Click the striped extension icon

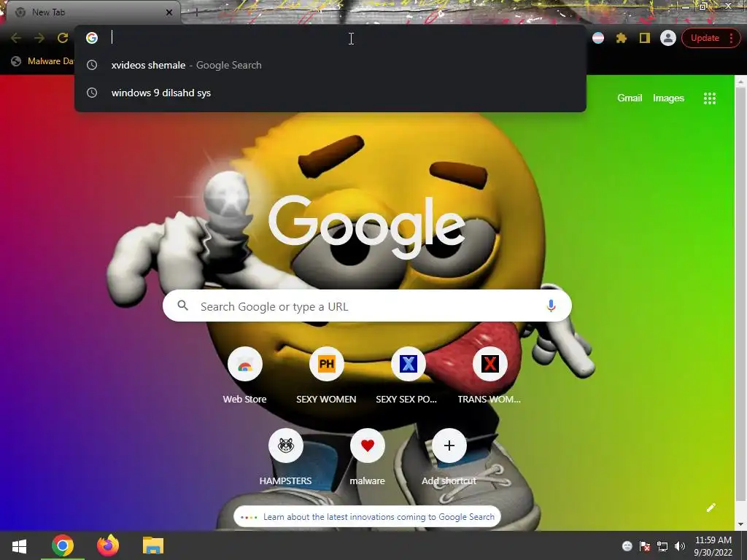[598, 38]
